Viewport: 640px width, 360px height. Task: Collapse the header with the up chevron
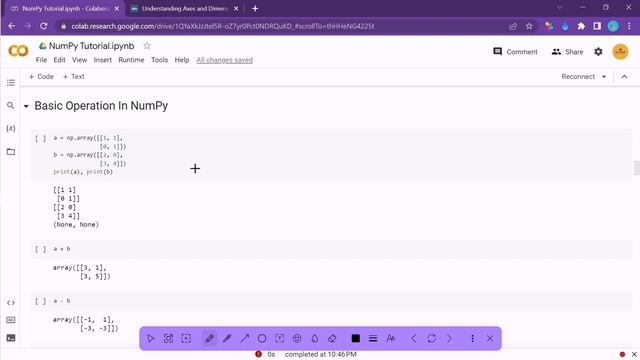click(x=624, y=77)
